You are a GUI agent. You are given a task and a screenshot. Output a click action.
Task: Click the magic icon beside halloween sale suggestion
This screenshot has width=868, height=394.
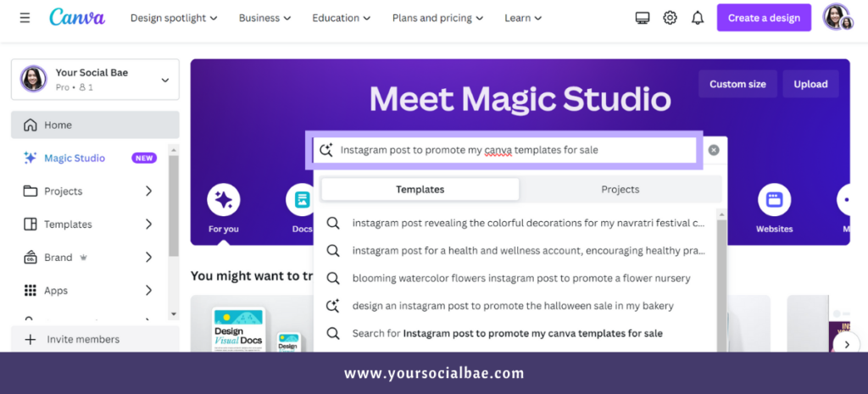tap(332, 306)
